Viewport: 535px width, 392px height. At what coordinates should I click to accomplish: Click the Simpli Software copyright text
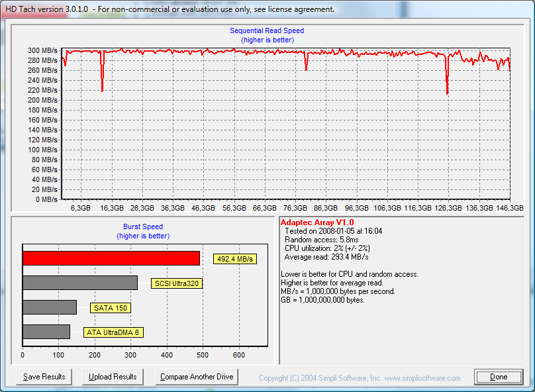360,378
